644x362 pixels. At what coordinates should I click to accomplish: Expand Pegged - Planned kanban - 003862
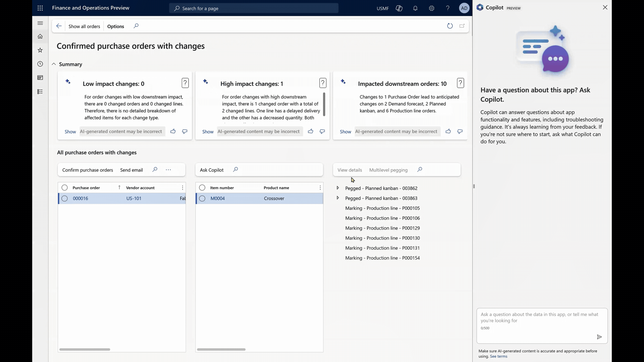click(x=338, y=188)
